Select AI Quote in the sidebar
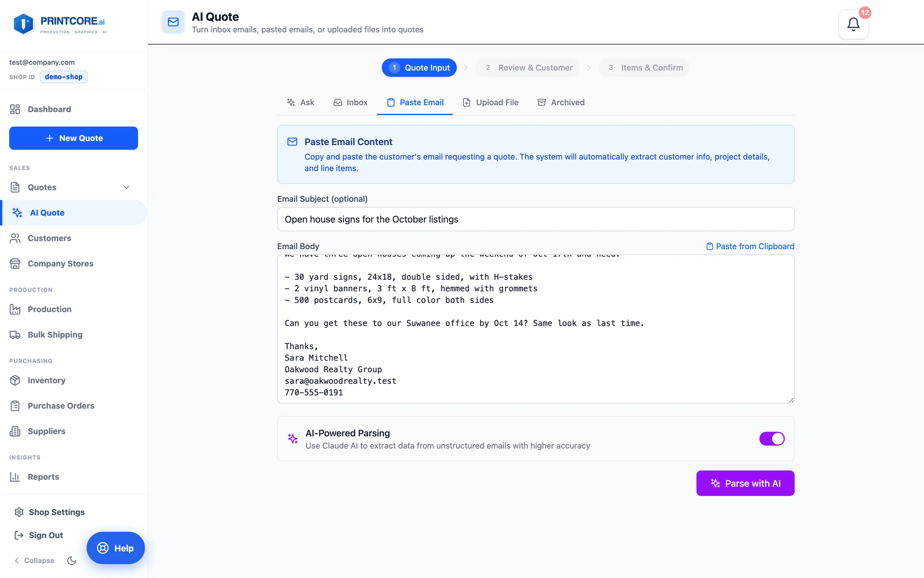 (74, 213)
